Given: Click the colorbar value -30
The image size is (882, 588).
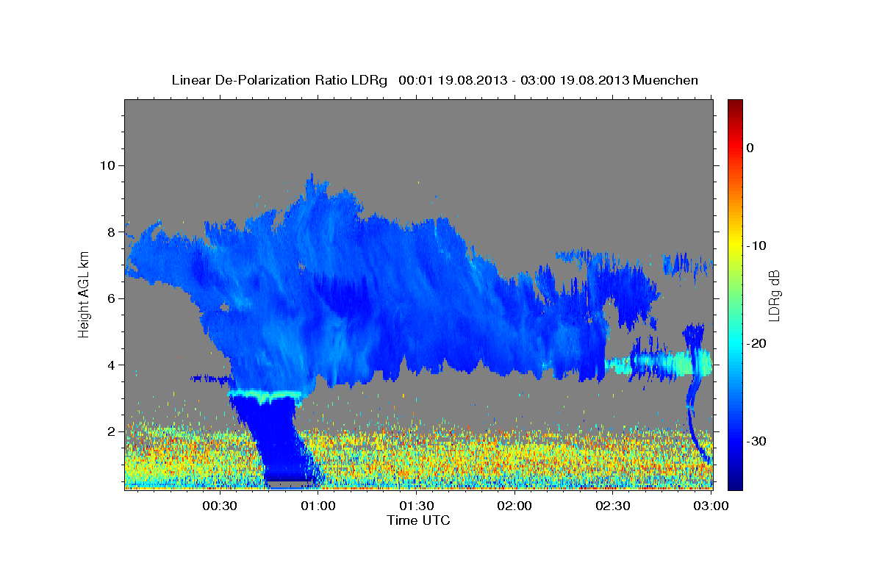Looking at the screenshot, I should coord(755,441).
